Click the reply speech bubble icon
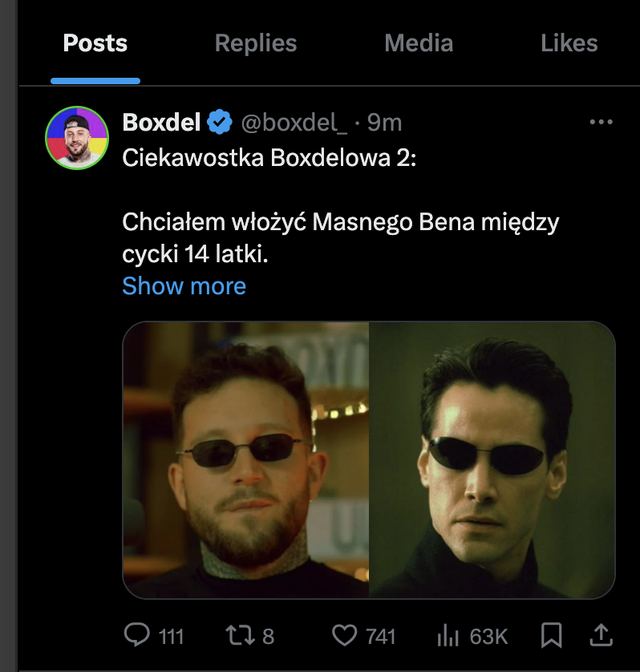Screen dimensions: 640x672 click(x=138, y=636)
